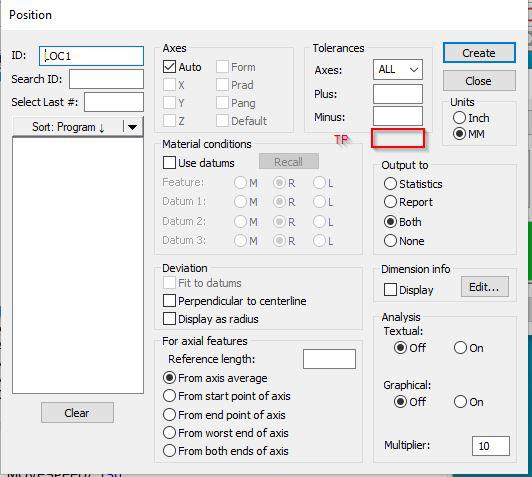Screen dimensions: 532x477
Task: Click the Create button
Action: pos(479,53)
